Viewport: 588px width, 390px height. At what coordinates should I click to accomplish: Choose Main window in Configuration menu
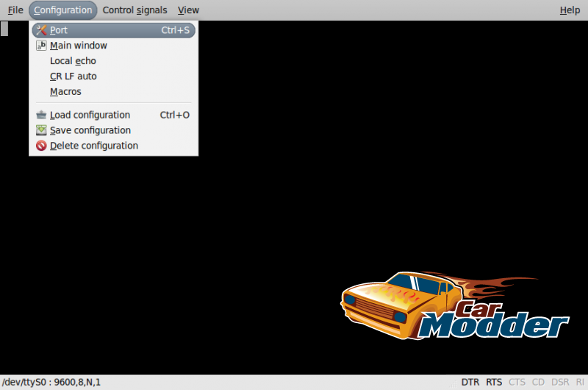[x=114, y=46]
